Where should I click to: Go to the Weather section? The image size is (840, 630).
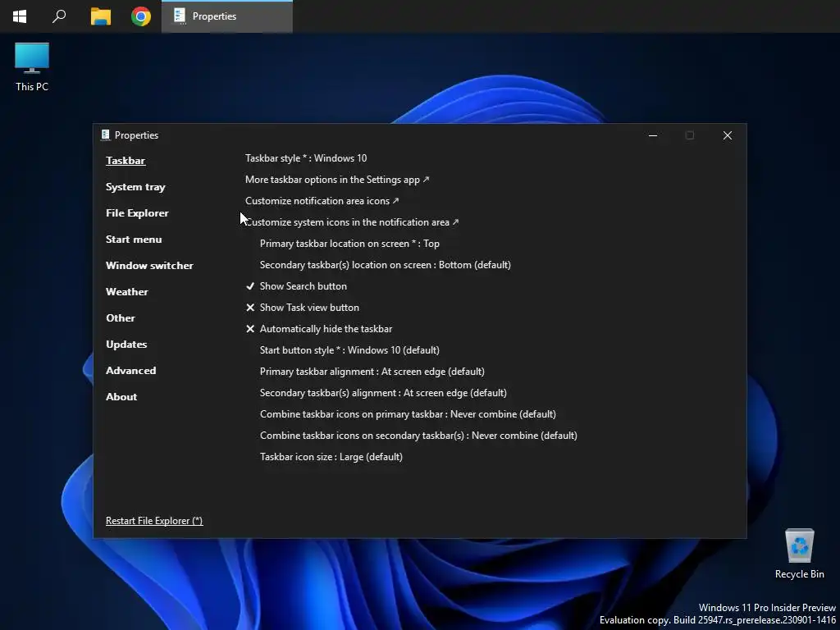click(127, 292)
